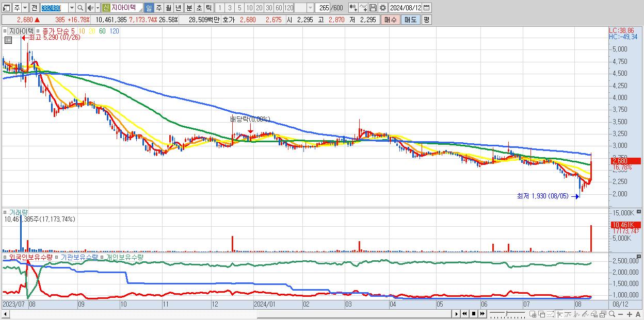Screen dimensions: 644x320
Task: Click the 배당락(0.00%) ex-dividend marker
Action: tap(250, 119)
